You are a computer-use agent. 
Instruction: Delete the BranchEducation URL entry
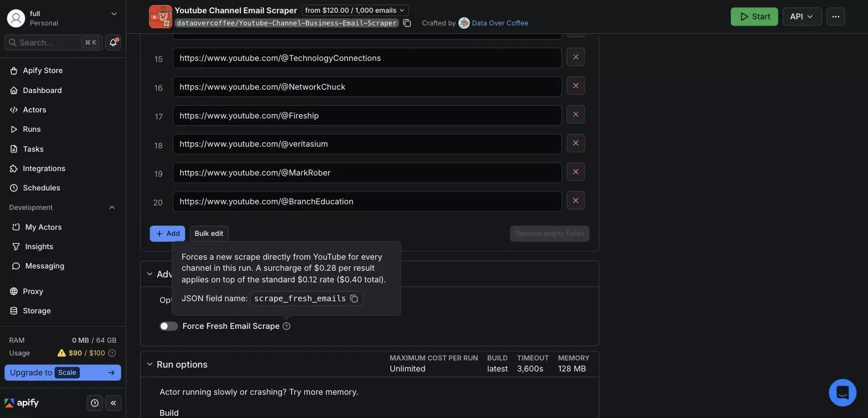point(576,200)
